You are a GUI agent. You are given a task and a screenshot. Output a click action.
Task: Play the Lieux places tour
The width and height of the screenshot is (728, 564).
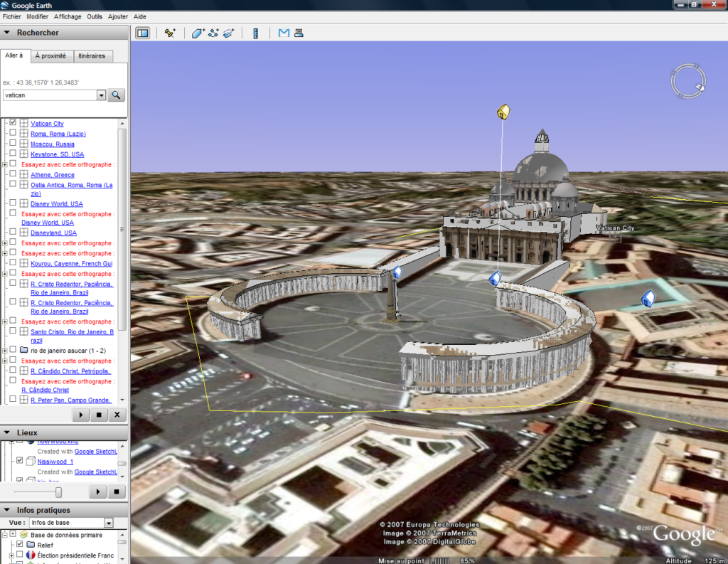pos(97,491)
